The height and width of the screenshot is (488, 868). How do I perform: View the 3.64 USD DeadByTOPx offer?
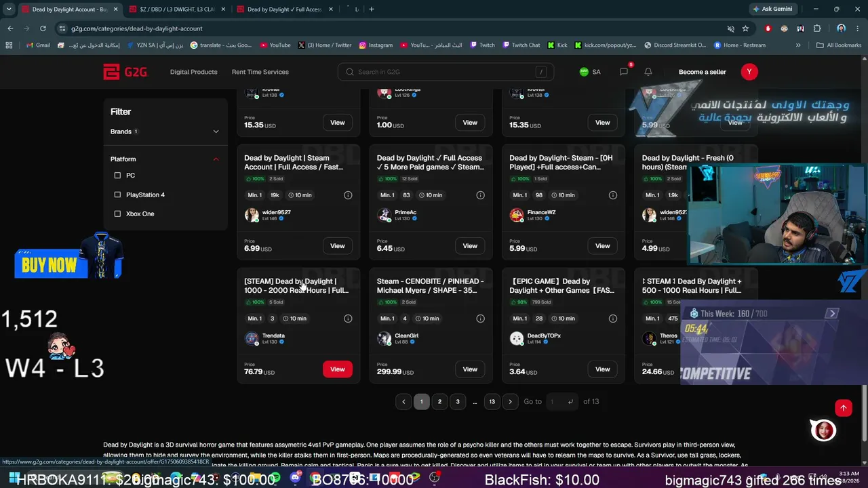603,369
